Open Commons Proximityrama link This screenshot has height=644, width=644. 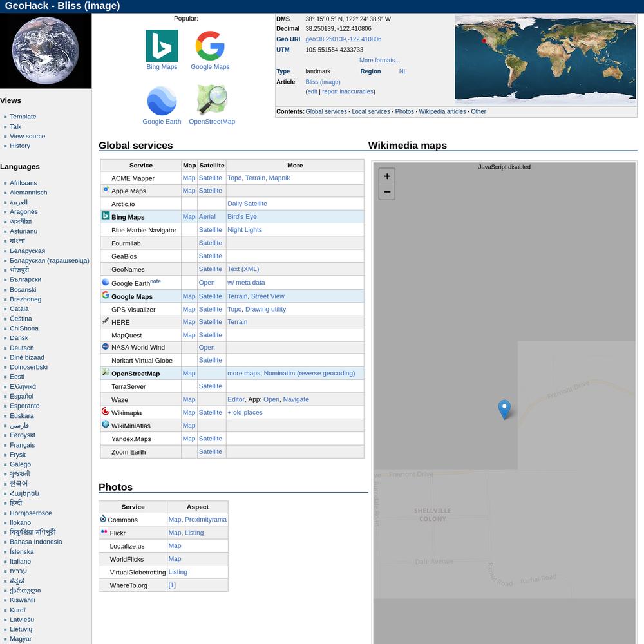click(x=205, y=520)
